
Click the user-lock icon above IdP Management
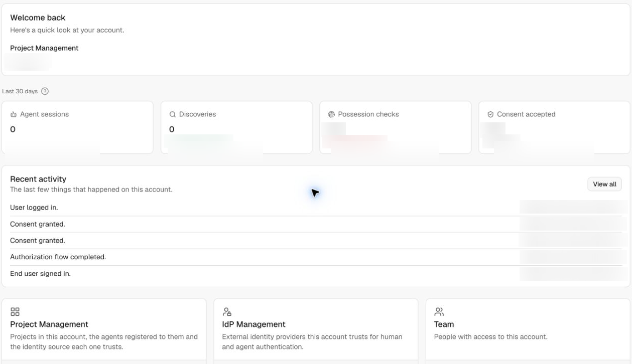[227, 312]
